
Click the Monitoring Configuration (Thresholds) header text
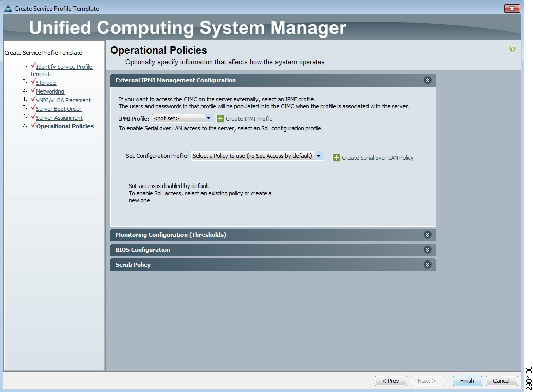click(171, 235)
